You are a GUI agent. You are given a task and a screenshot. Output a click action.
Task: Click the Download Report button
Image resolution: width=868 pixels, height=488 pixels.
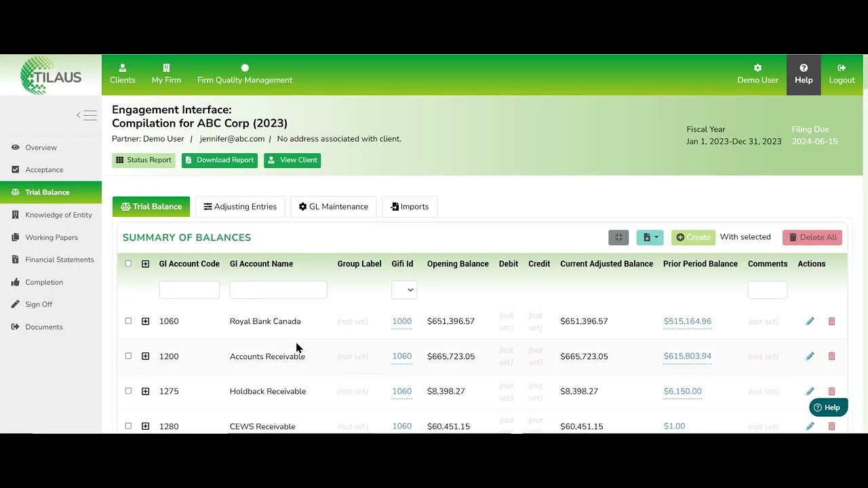[220, 160]
